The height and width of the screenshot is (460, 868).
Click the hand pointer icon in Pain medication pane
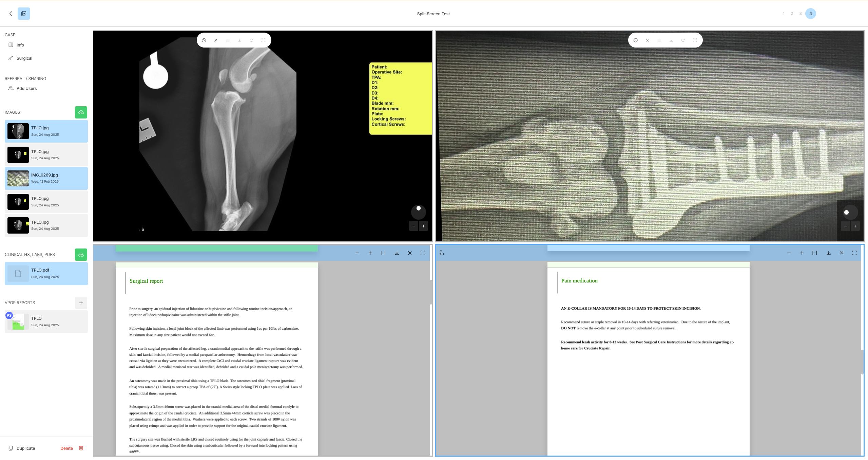coord(442,253)
